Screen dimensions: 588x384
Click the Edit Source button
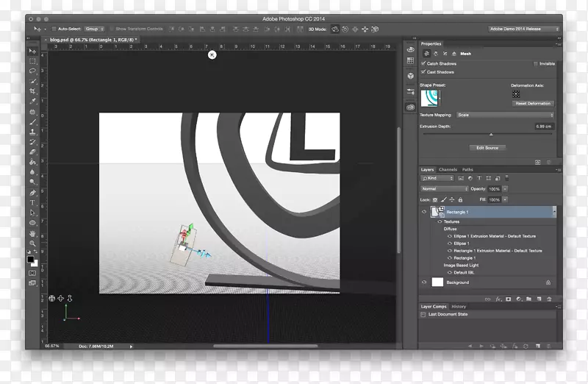tap(487, 148)
